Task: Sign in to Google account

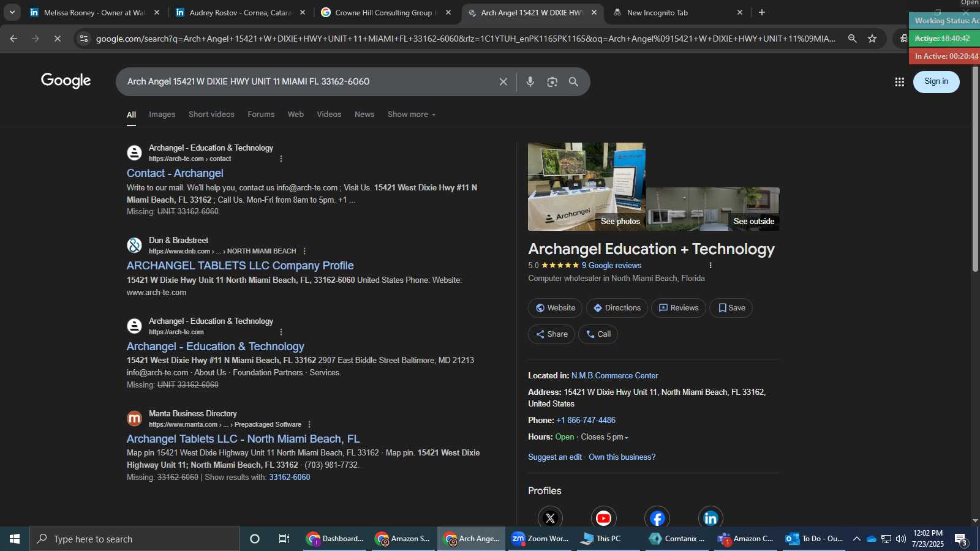Action: tap(936, 81)
